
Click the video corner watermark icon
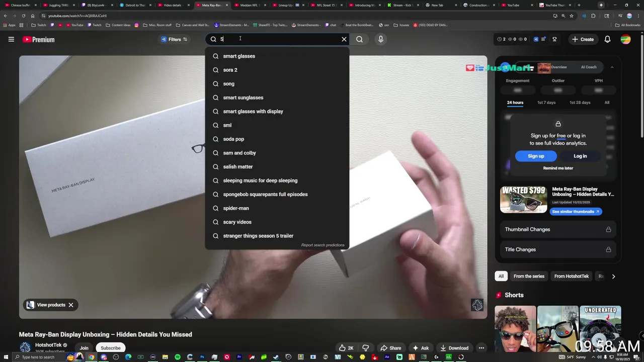[477, 305]
